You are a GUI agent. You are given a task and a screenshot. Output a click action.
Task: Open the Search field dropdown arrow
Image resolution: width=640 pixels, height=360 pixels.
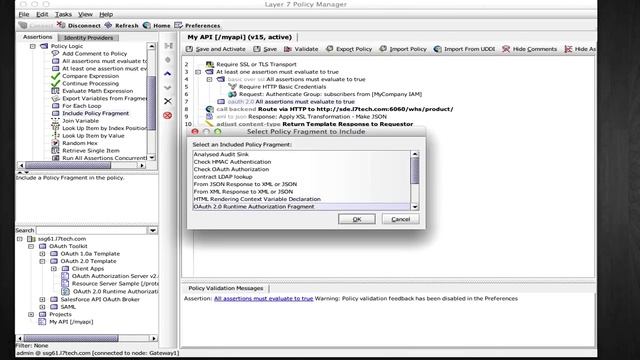(x=153, y=231)
